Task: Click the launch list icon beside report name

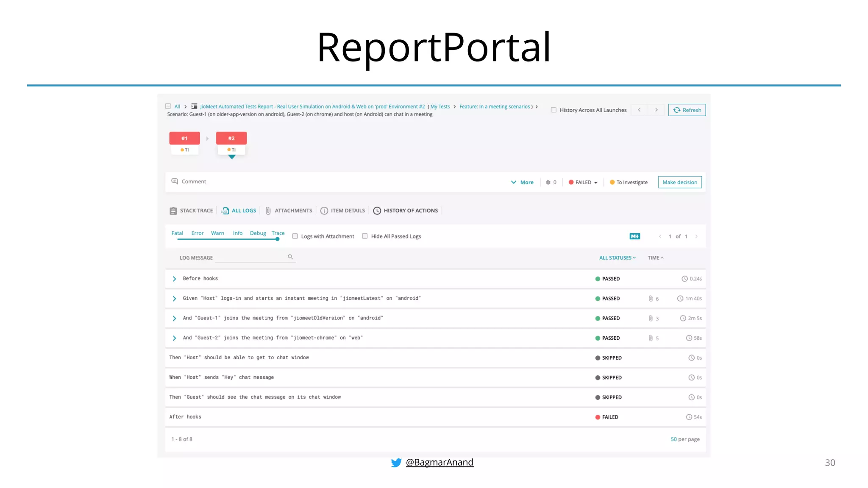Action: tap(194, 106)
